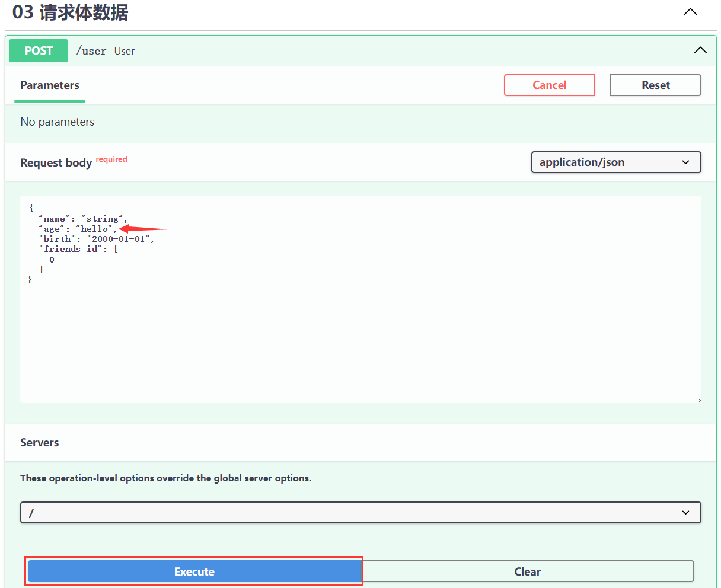Click the request body textarea resize handle
This screenshot has width=721, height=588.
(698, 400)
